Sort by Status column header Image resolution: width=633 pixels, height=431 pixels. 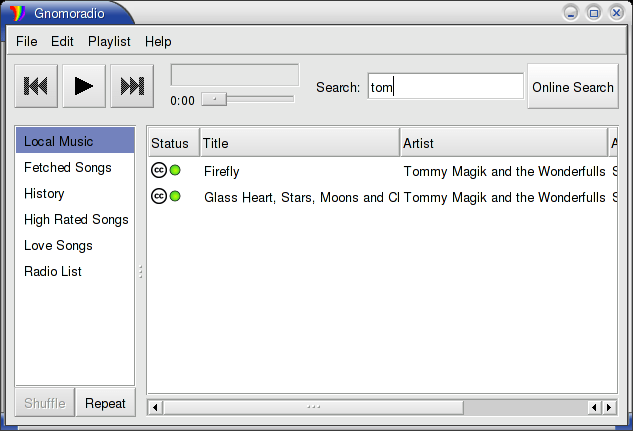tap(173, 144)
